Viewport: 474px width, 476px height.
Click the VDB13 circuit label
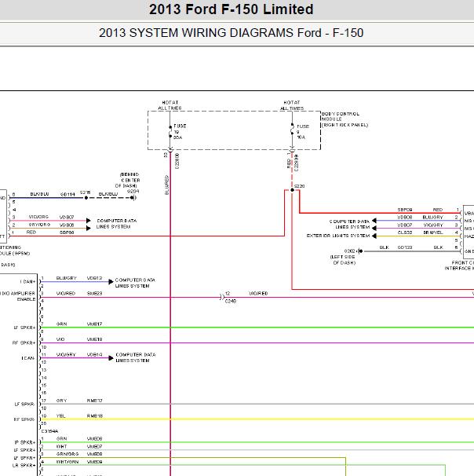tap(94, 278)
